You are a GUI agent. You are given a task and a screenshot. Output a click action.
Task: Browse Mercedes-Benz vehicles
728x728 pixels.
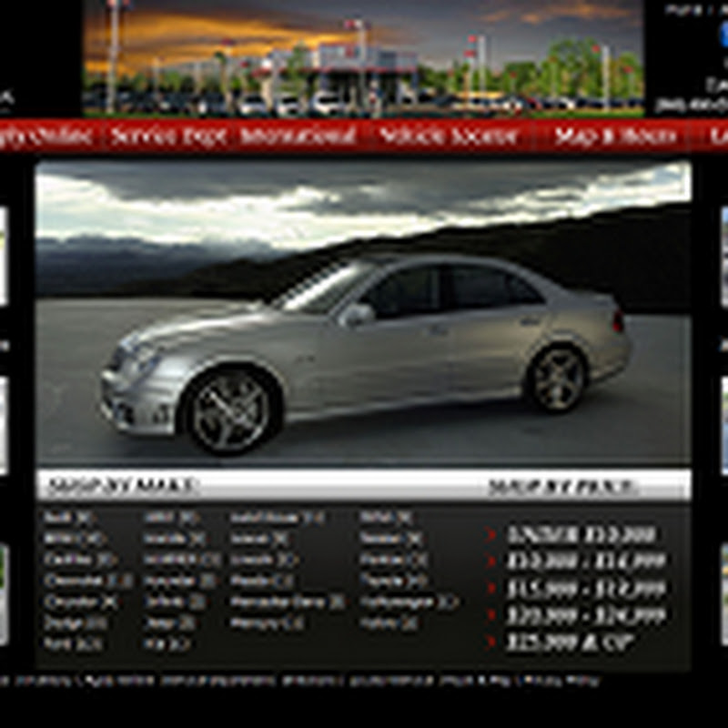point(288,602)
